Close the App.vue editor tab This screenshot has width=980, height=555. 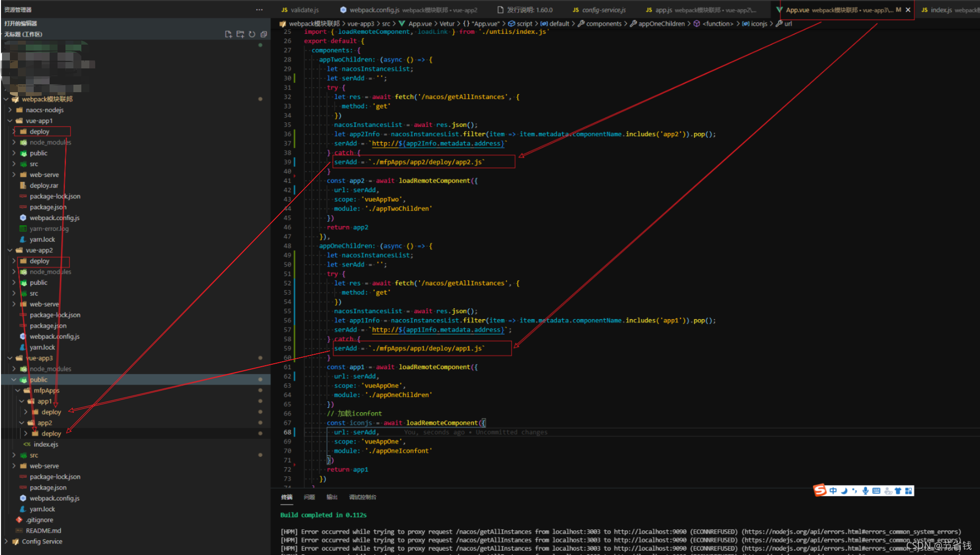pyautogui.click(x=908, y=10)
